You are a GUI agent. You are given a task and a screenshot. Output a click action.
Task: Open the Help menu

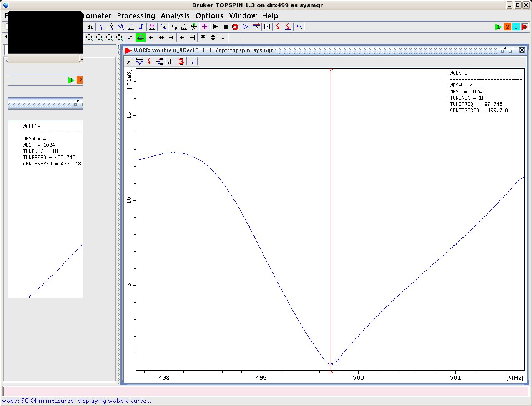(270, 16)
